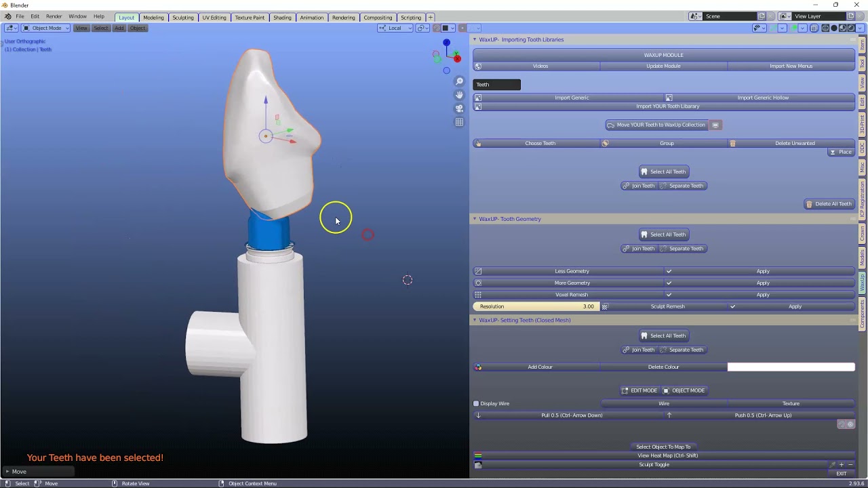Click the Teeth text field

(497, 85)
